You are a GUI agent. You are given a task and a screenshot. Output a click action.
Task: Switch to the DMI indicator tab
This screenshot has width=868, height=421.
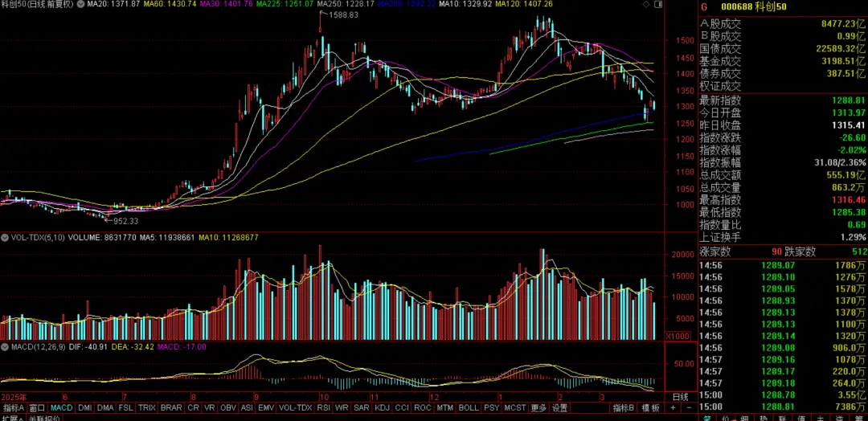coord(84,407)
